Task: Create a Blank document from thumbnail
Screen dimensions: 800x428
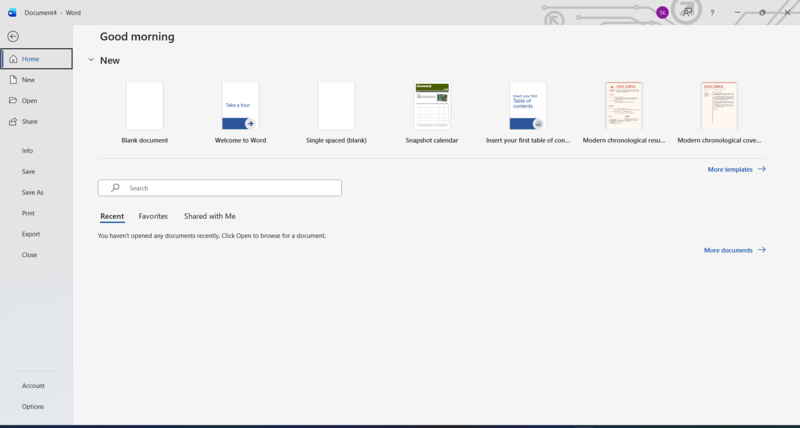Action: click(x=144, y=106)
